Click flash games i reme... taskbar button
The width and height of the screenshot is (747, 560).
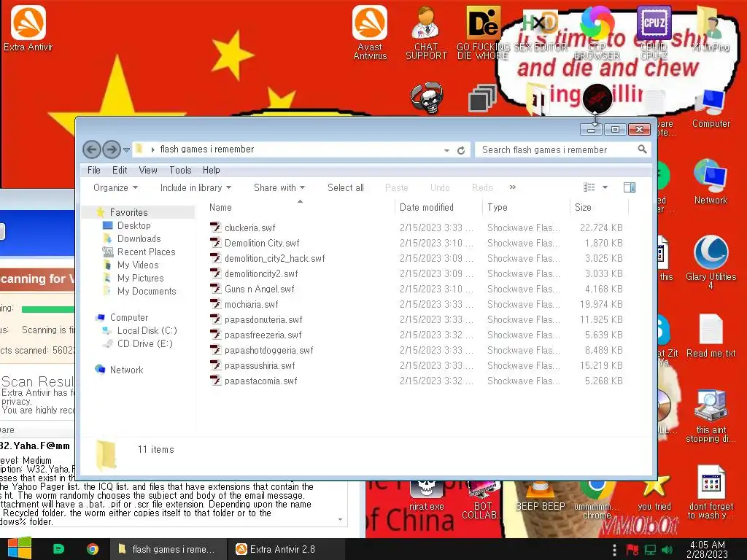point(168,549)
